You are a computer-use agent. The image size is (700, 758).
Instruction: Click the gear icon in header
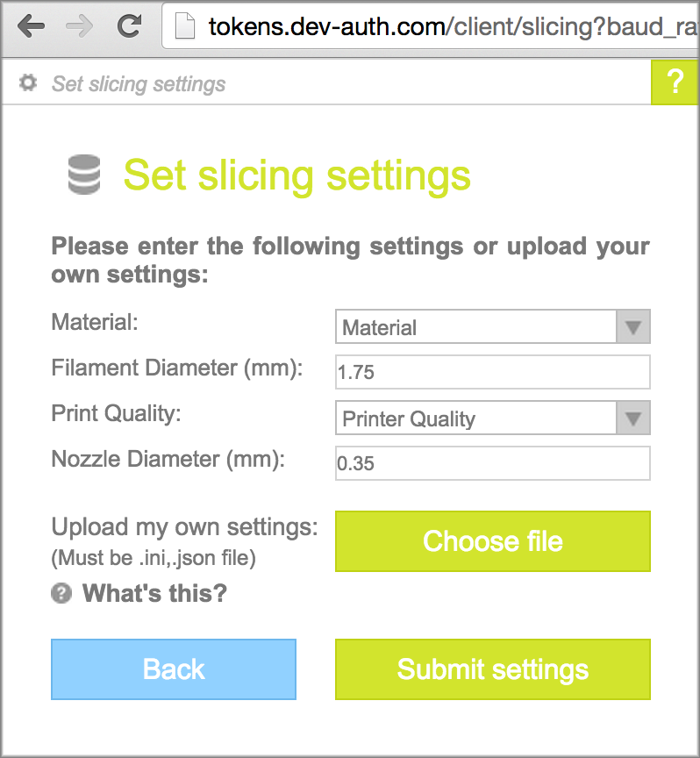point(29,83)
